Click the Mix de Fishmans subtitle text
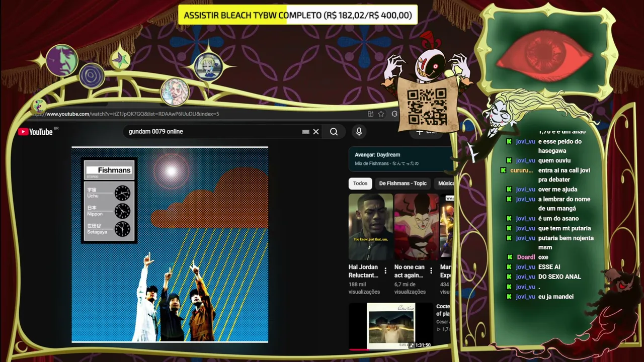This screenshot has height=362, width=644. coord(386,163)
